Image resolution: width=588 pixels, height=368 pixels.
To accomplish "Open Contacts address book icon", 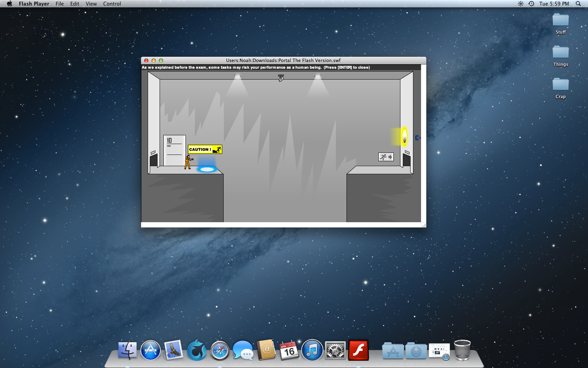I will [266, 350].
